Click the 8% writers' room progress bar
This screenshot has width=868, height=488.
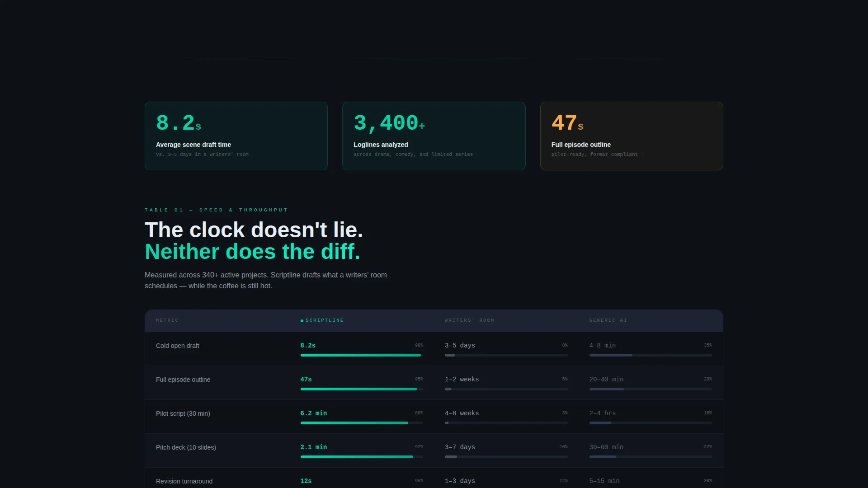pos(506,355)
